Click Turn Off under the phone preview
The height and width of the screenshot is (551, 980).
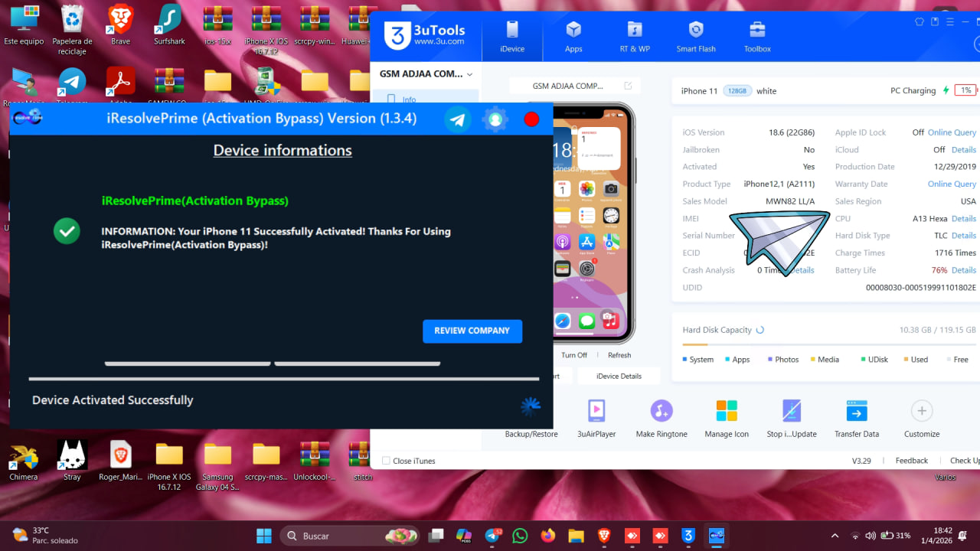[x=574, y=355]
